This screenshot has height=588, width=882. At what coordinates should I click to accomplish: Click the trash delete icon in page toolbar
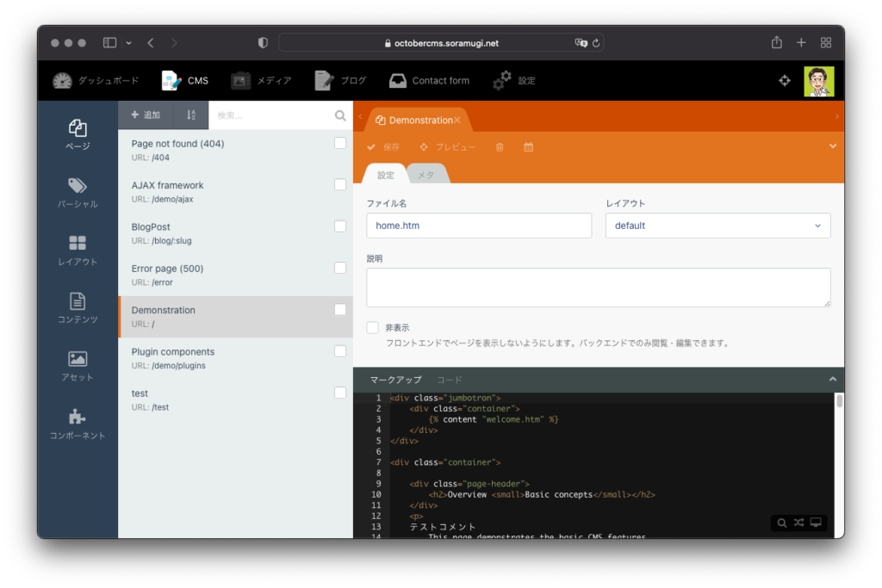tap(500, 147)
